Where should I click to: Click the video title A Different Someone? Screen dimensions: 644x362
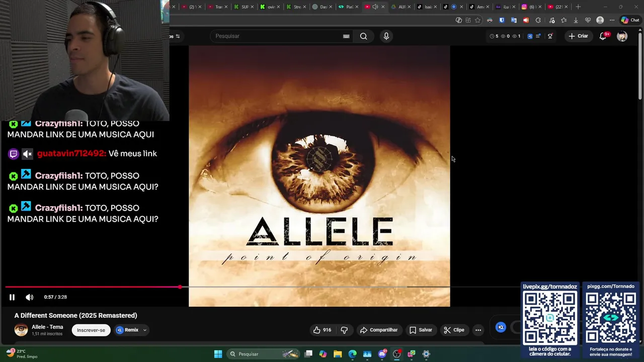(x=75, y=315)
